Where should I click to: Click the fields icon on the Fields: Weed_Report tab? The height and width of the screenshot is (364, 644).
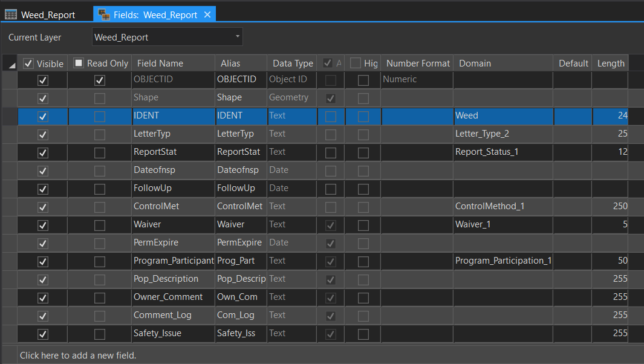point(103,14)
